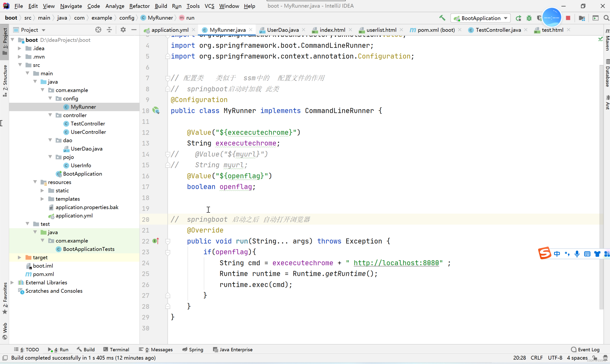
Task: Open the 4: Run tool window
Action: [58, 350]
